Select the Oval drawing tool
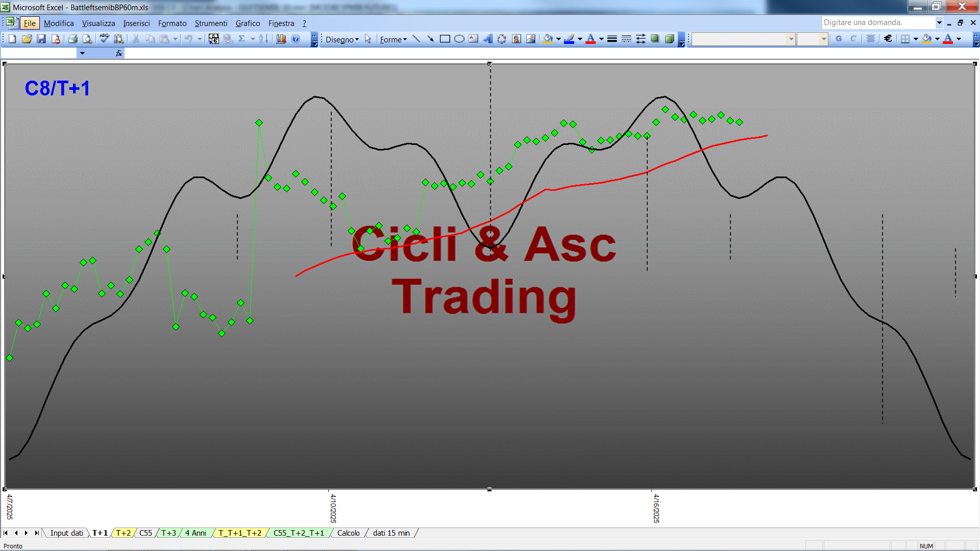This screenshot has height=551, width=980. point(459,39)
